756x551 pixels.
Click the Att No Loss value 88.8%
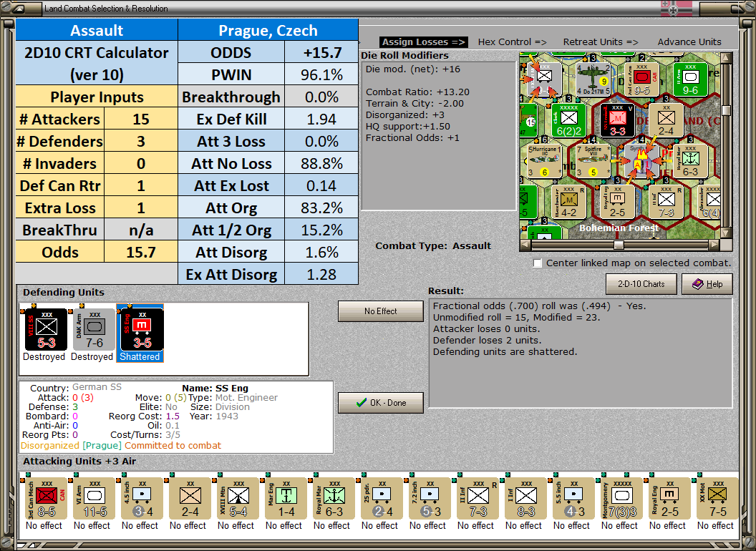321,163
